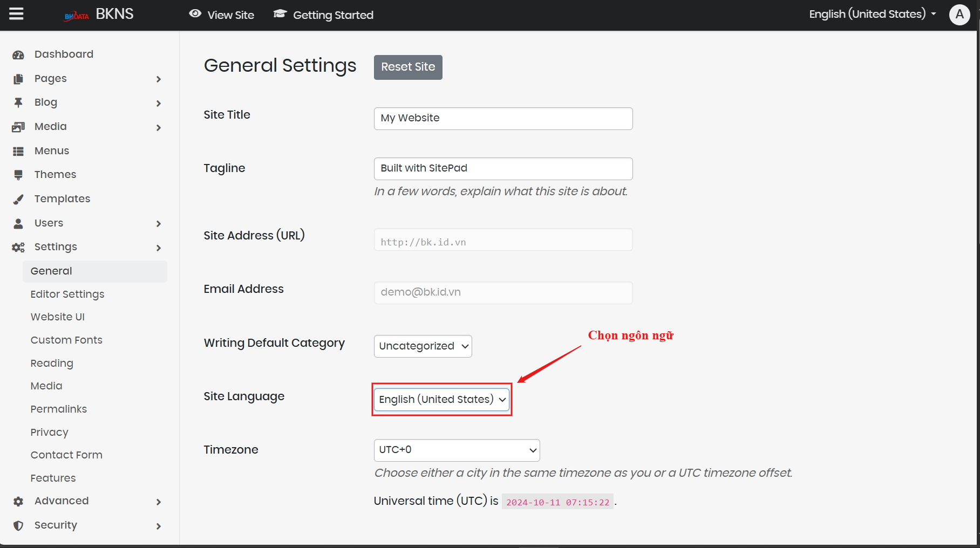Click the Site Title input field

503,118
